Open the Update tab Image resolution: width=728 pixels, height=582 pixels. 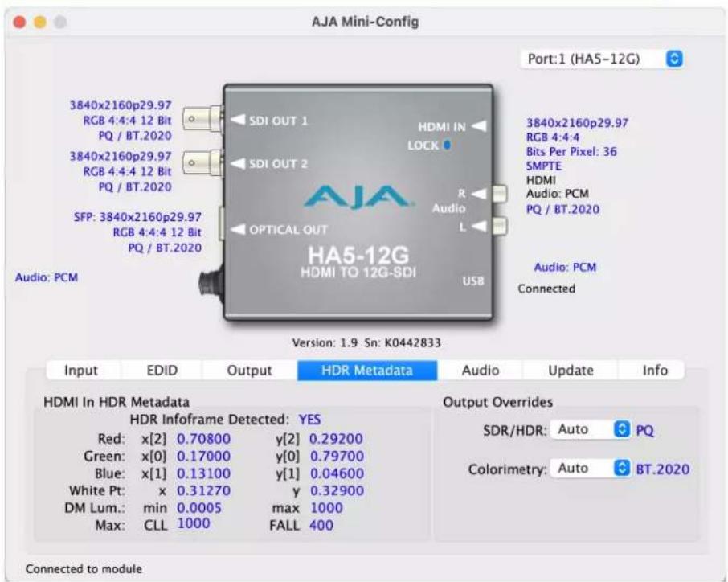tap(571, 371)
